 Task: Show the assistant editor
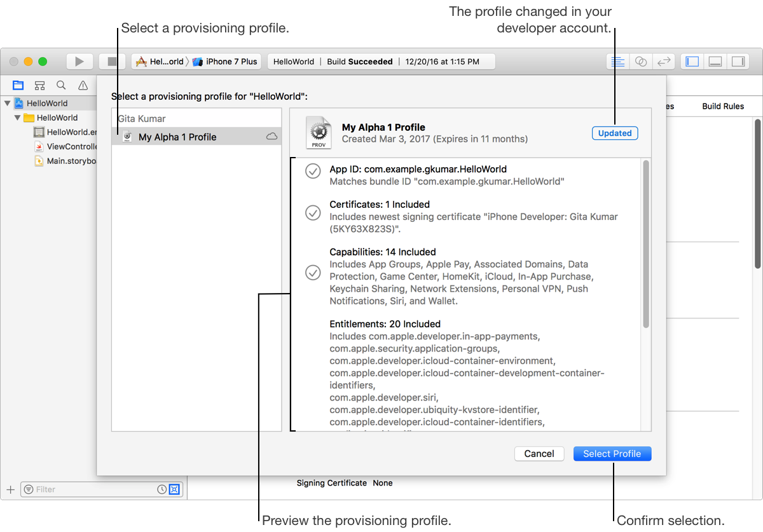[641, 62]
